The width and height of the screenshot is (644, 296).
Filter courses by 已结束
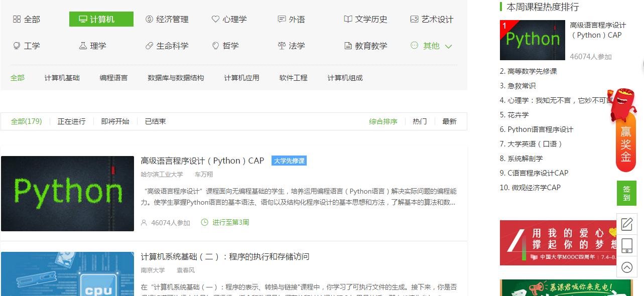click(x=155, y=121)
